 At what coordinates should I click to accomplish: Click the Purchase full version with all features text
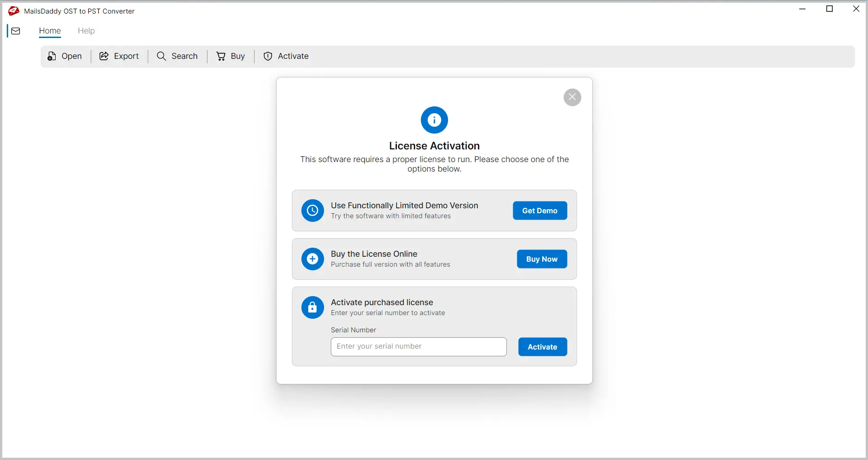391,264
